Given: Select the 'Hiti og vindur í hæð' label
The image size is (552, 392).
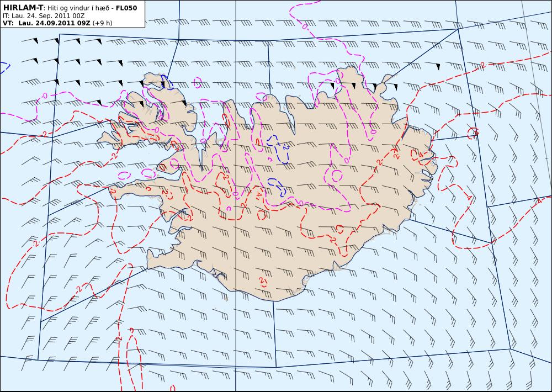Looking at the screenshot, I should click(78, 8).
